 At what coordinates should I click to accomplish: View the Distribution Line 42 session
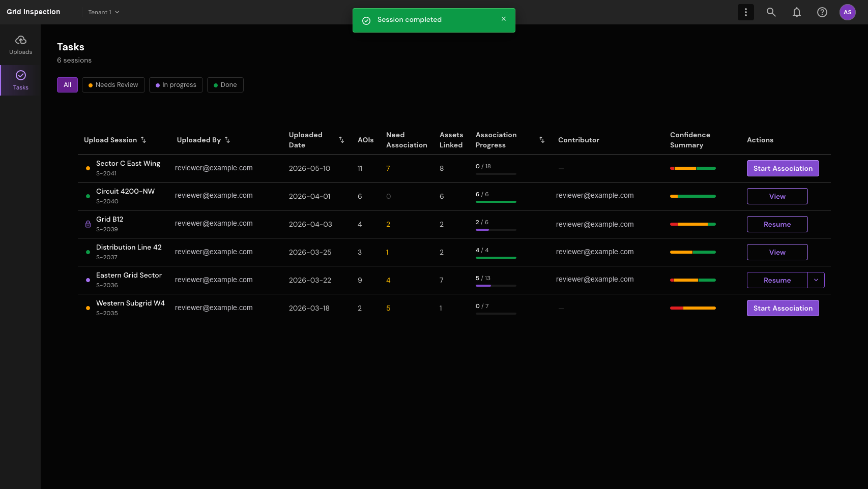777,252
